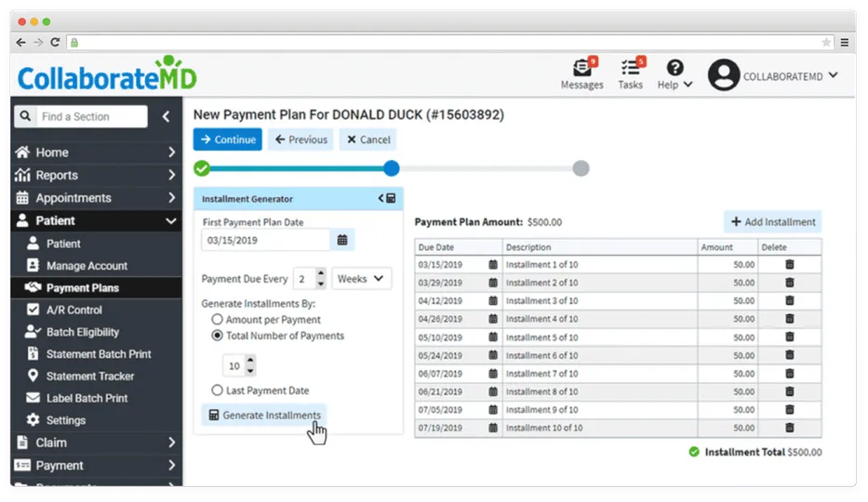Screen dimensions: 868x502
Task: Click Generate Installments
Action: point(264,416)
